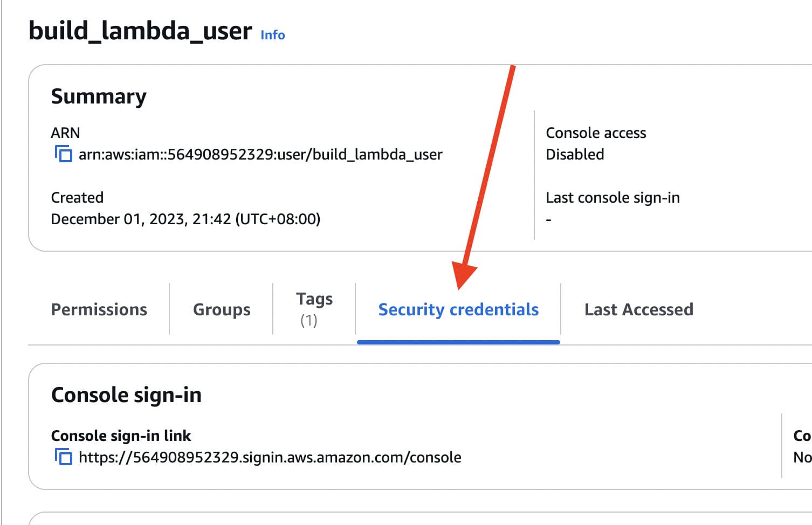Click the signin.aws.amazon.com console URL text
Viewport: 812px width, 525px height.
(x=270, y=458)
